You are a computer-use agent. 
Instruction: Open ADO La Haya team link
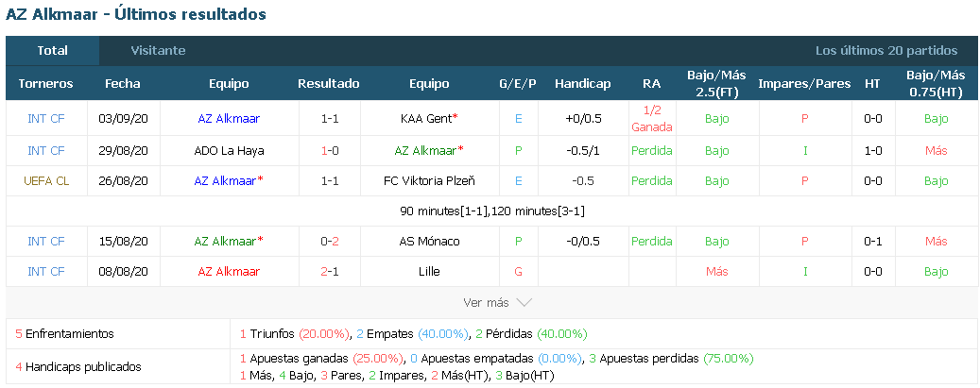(229, 151)
